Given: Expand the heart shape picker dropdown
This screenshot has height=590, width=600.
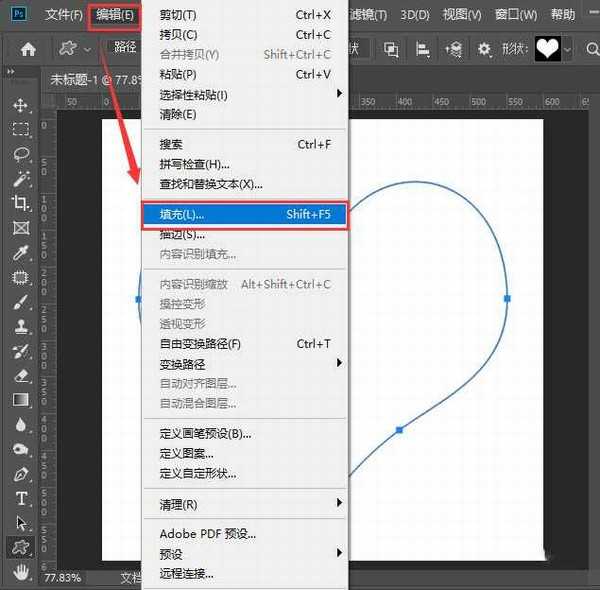Looking at the screenshot, I should 568,49.
